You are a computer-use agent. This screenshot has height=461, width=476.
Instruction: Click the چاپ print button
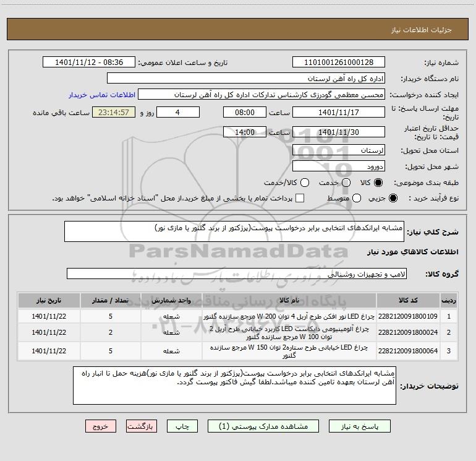pos(182,426)
